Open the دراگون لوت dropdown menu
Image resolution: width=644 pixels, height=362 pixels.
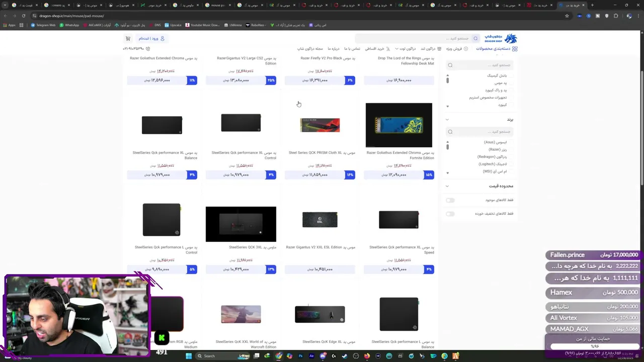click(405, 49)
